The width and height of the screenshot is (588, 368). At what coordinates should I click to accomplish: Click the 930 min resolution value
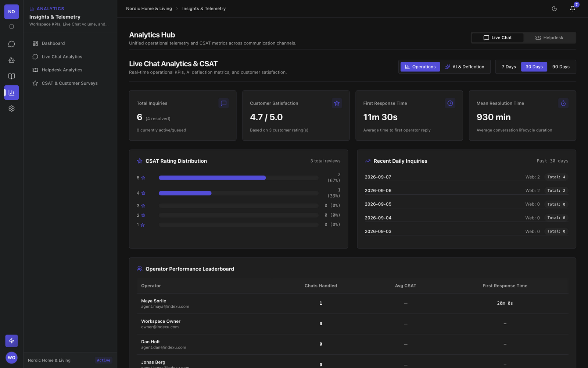(x=494, y=117)
